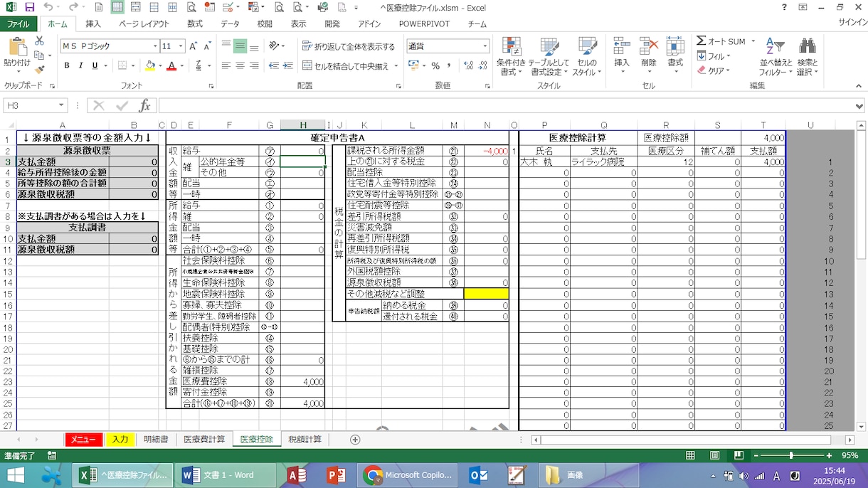Click the サインイン sign-in link

click(852, 23)
